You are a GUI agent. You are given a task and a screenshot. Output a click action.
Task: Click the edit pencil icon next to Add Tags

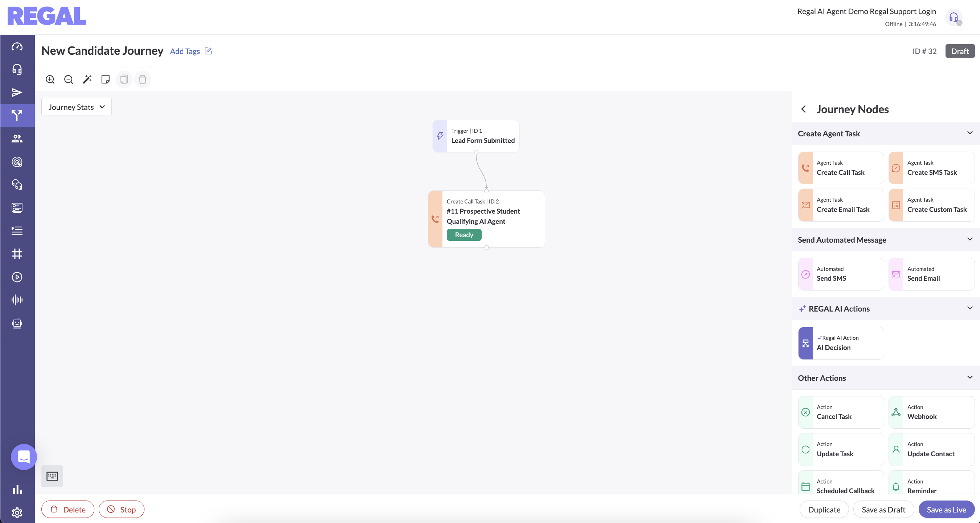pyautogui.click(x=208, y=51)
